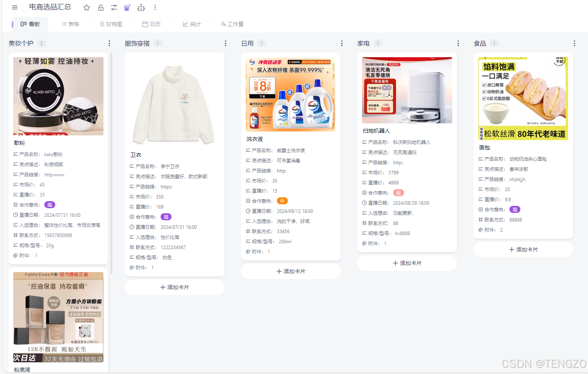Click the attachment paperclip icon on 面包
The width and height of the screenshot is (588, 374).
tap(481, 230)
